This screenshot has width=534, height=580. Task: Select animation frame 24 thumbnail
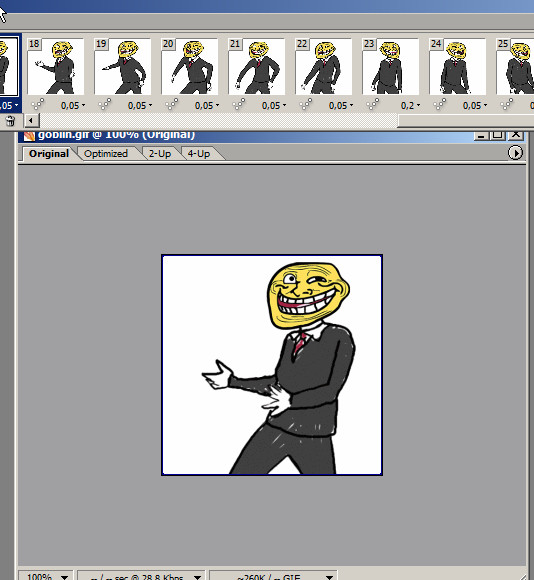click(x=457, y=66)
